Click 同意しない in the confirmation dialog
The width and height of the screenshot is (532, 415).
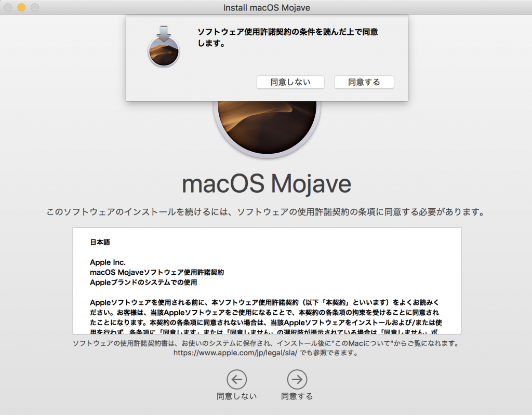[x=290, y=82]
